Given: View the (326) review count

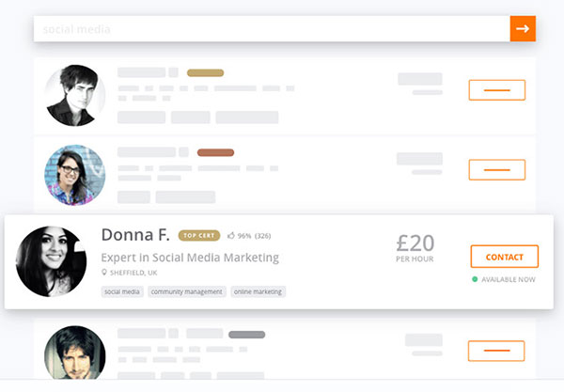Looking at the screenshot, I should click(263, 236).
